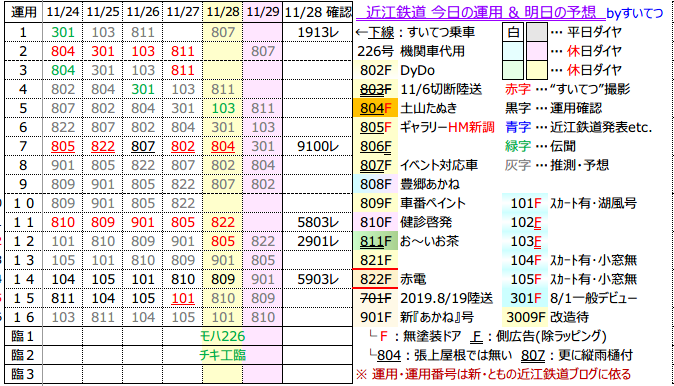674x386 pixels.
Task: Click the 赤字 "すいてつ"撮影 legend text
Action: click(x=567, y=89)
